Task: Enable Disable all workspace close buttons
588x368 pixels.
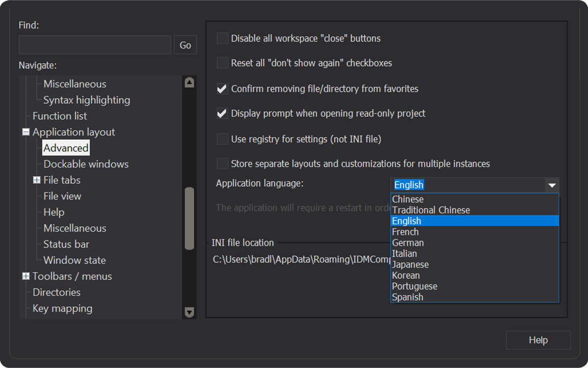Action: tap(223, 38)
